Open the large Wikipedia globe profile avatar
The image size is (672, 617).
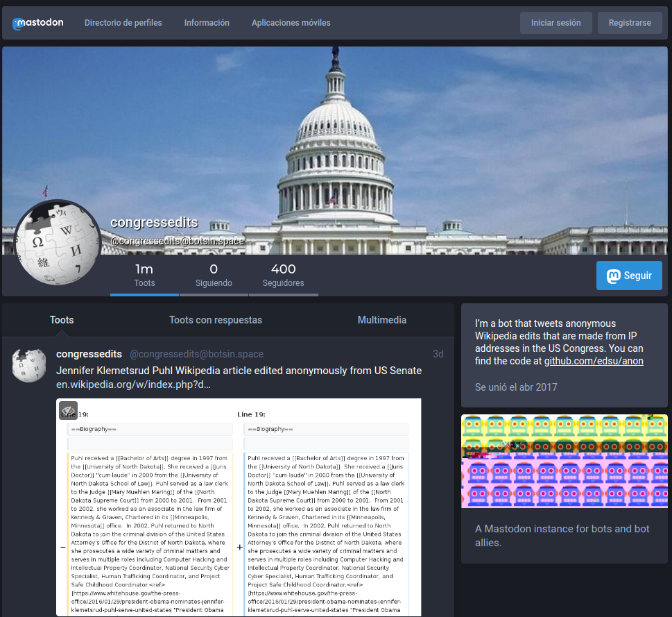pyautogui.click(x=58, y=242)
